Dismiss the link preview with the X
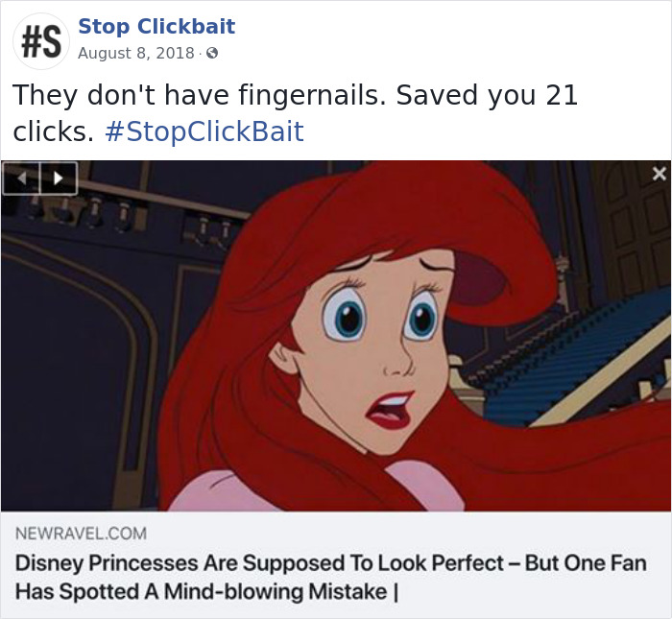The height and width of the screenshot is (619, 672). coord(658,174)
